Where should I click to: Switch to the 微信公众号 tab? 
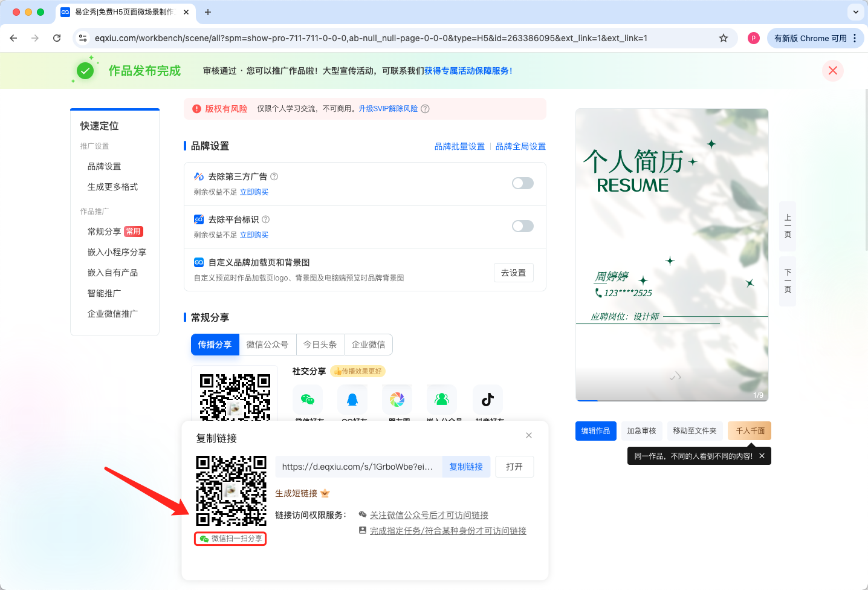pos(268,345)
